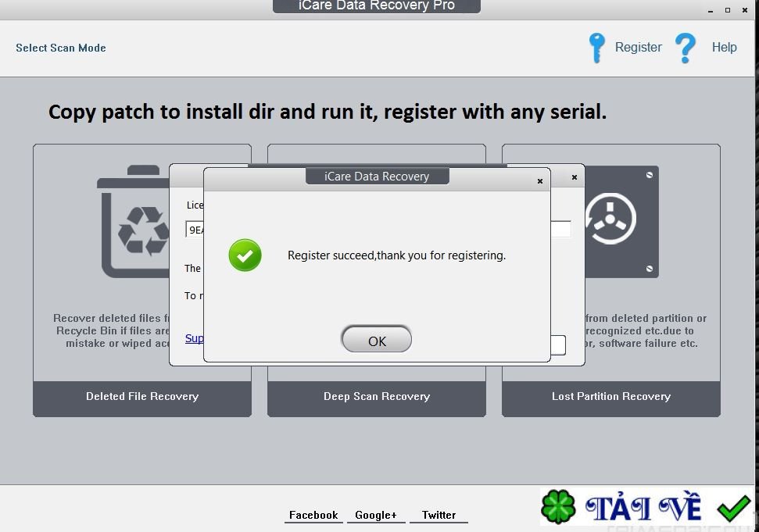Open the Support link in license dialog
This screenshot has height=532, width=759.
[194, 338]
